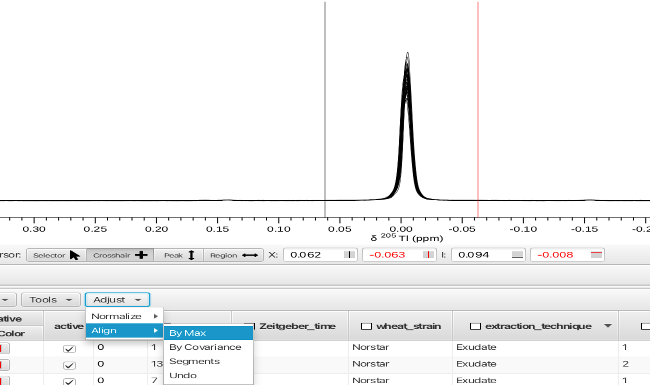650x386 pixels.
Task: Select the Selector cursor tool
Action: (56, 255)
